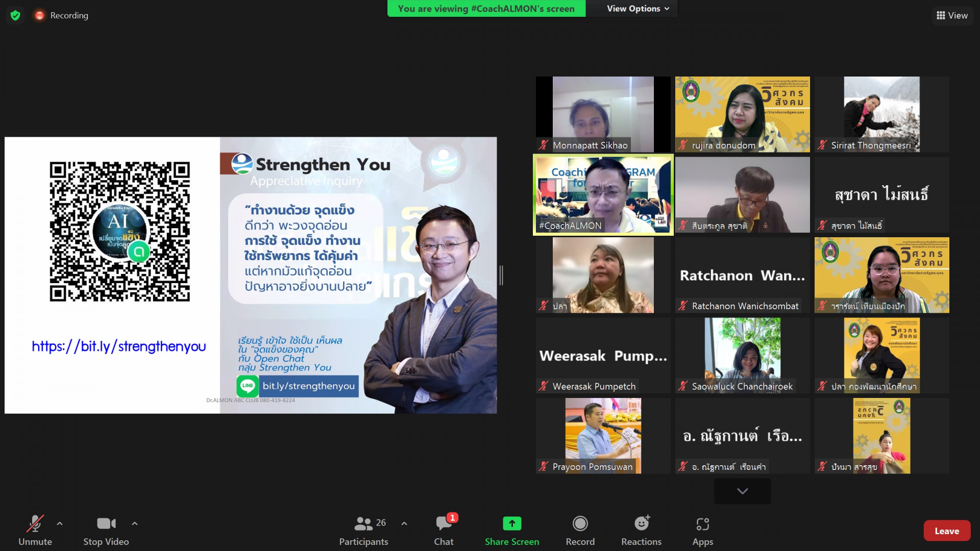980x551 pixels.
Task: Select ปัทมา สารสุข video tile
Action: [x=882, y=436]
